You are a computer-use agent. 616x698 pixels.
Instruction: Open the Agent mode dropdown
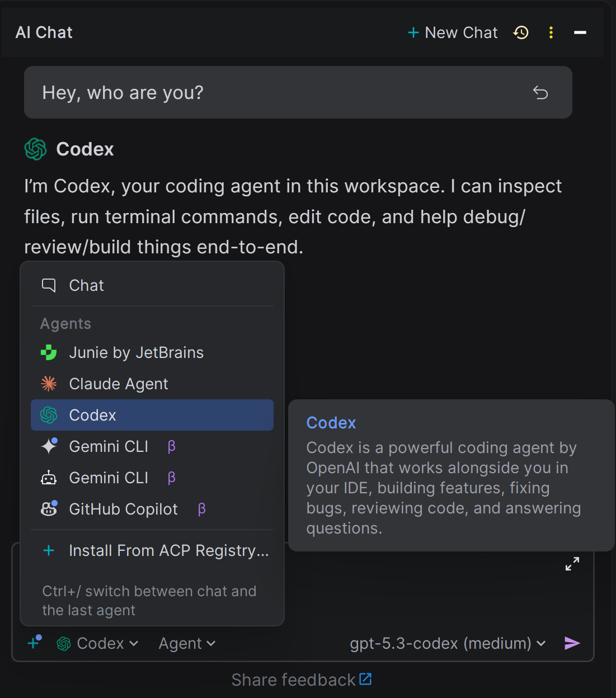point(187,644)
